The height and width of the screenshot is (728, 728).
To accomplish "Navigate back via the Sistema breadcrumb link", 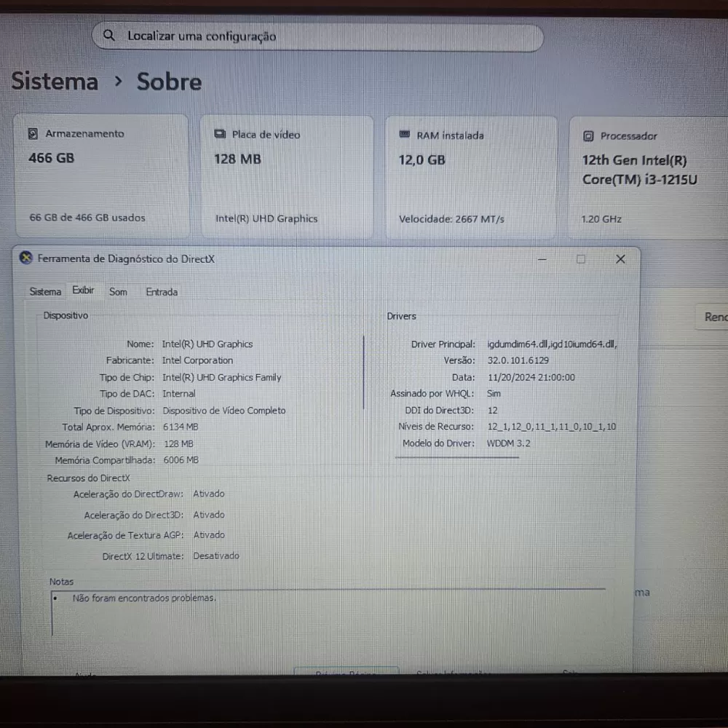I will tap(55, 82).
